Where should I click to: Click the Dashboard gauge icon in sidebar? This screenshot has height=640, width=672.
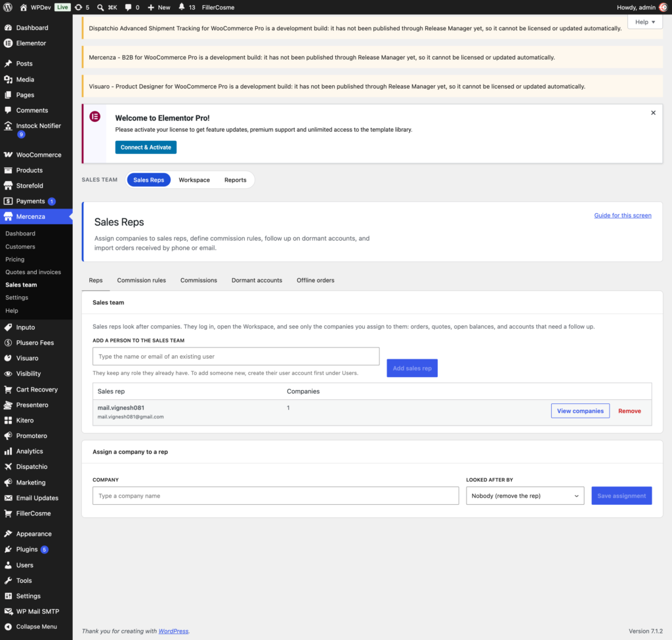click(x=8, y=28)
